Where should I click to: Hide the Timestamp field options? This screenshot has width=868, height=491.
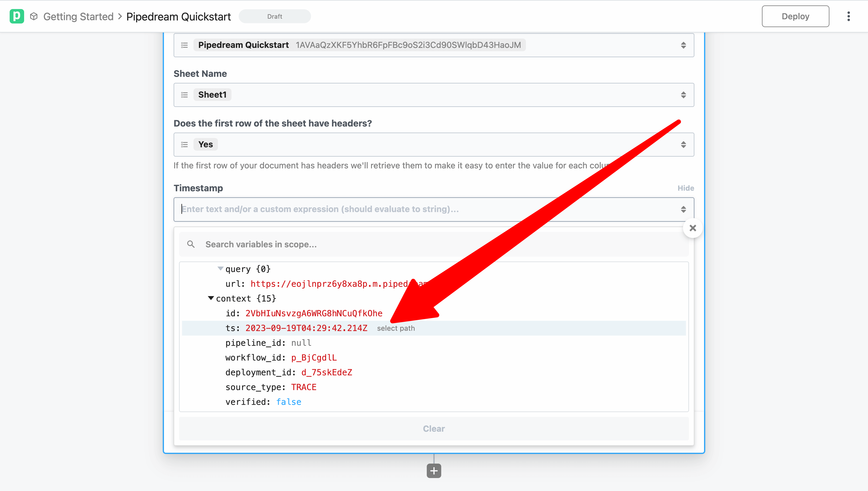(x=685, y=188)
